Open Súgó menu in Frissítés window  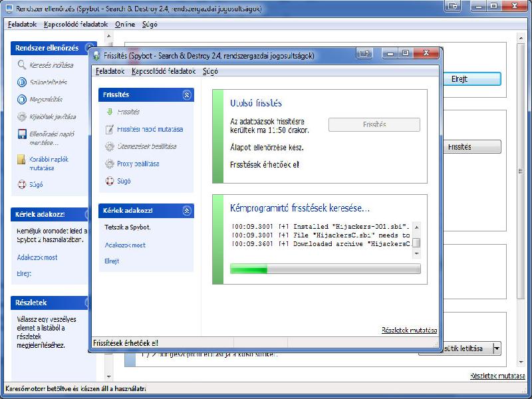(x=210, y=71)
